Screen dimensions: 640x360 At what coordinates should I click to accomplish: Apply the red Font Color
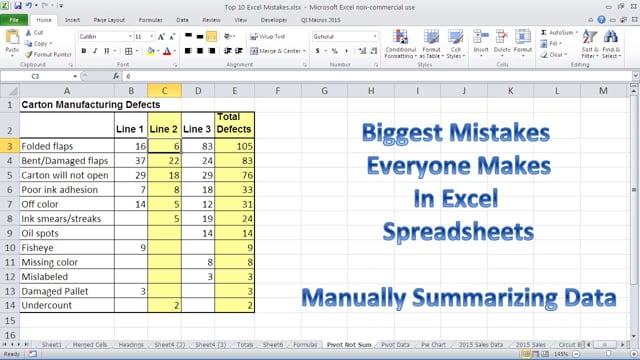click(167, 51)
